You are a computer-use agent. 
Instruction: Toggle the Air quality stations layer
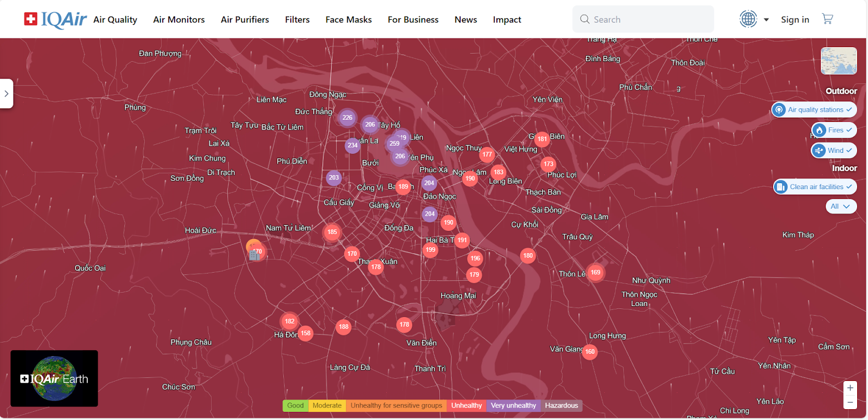point(813,109)
